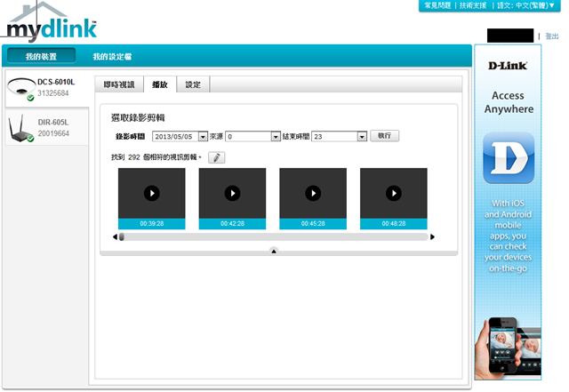Select the DCS-6010L camera device icon
This screenshot has height=392, width=569.
21,88
